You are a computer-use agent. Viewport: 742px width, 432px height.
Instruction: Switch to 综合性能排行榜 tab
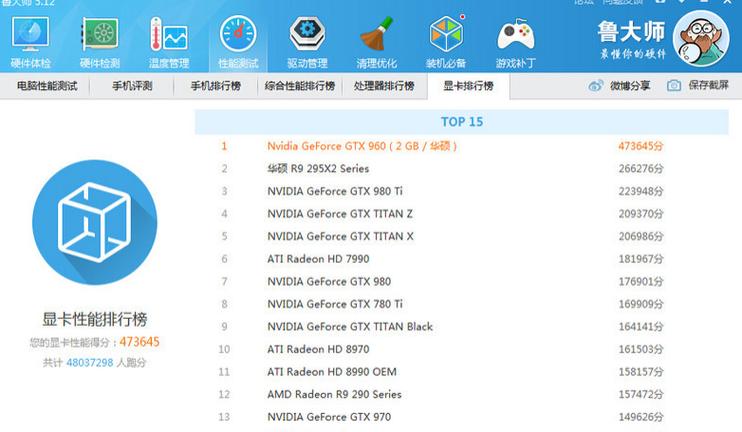pos(300,86)
